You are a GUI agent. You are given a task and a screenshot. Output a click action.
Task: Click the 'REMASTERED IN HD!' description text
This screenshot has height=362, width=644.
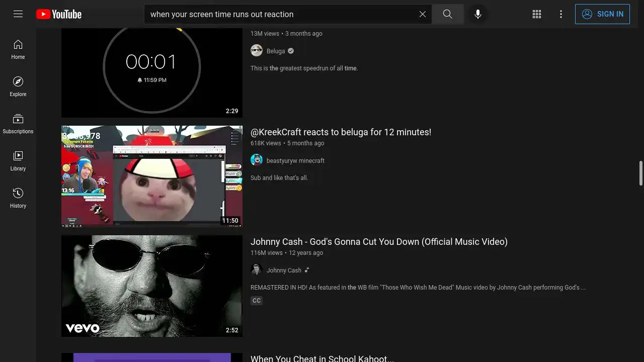(x=418, y=288)
